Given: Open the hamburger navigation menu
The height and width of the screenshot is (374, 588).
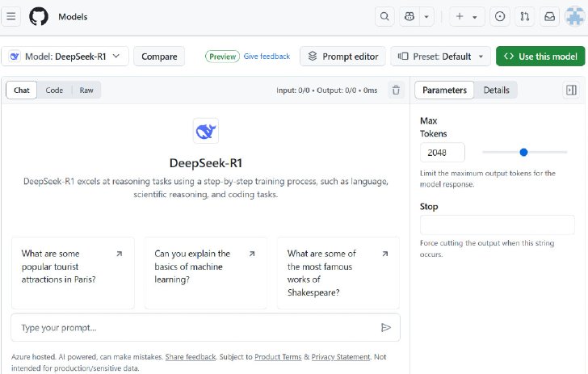Looking at the screenshot, I should (x=10, y=16).
